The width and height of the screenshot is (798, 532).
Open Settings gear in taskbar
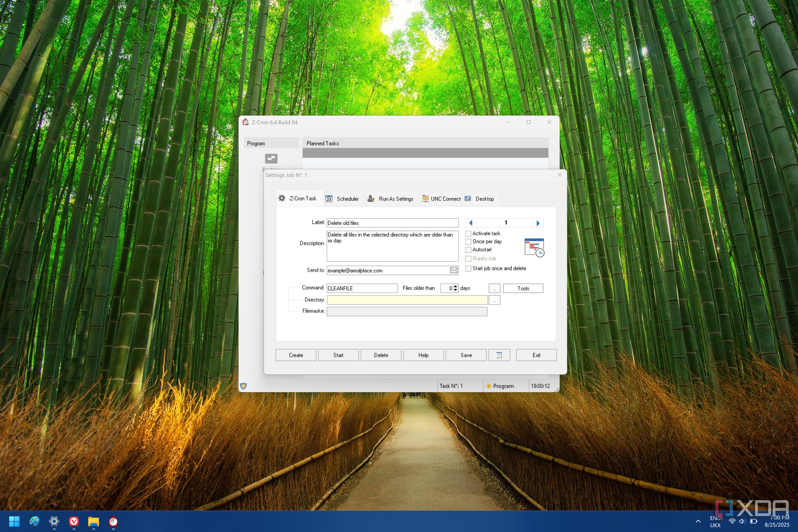[x=54, y=521]
